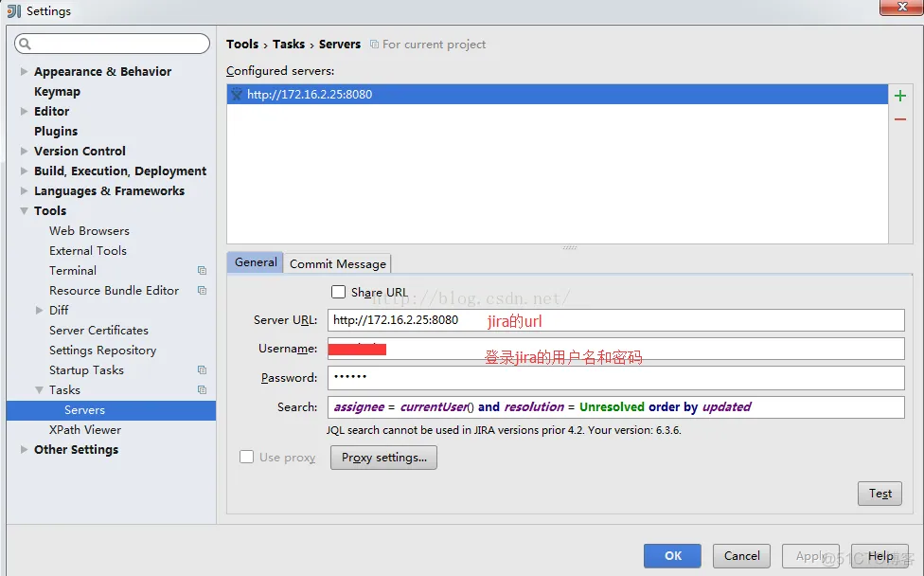Switch to the Commit Message tab
The image size is (924, 576).
point(338,264)
